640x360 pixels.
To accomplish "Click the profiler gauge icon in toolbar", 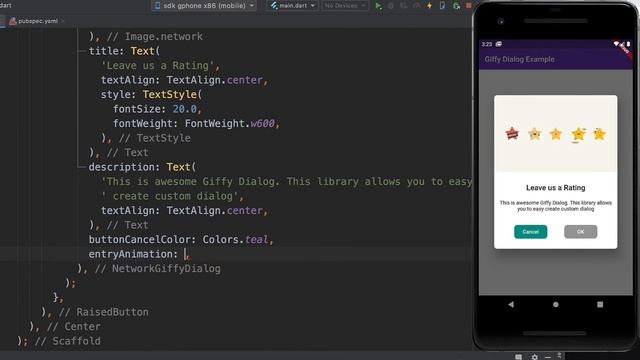I will (x=416, y=6).
